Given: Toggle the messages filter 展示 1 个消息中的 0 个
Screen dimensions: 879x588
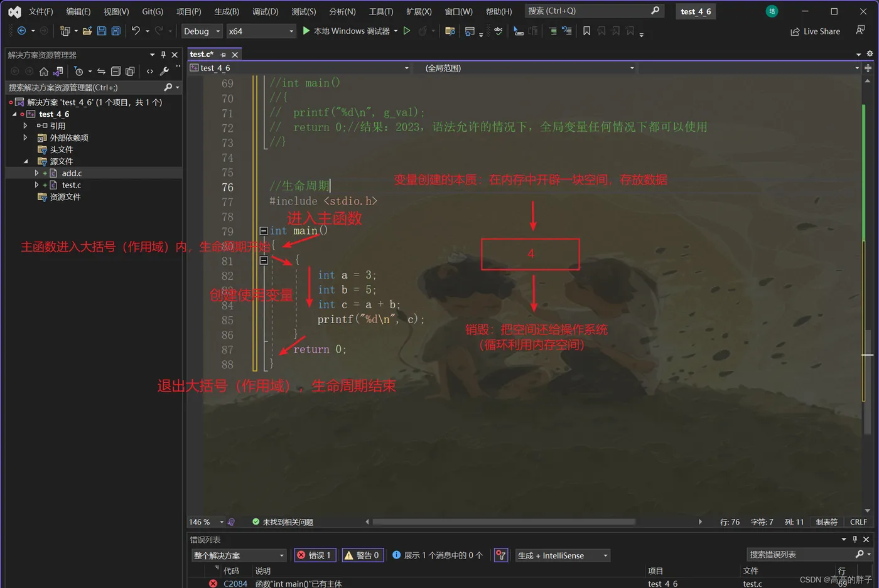Looking at the screenshot, I should pos(438,555).
